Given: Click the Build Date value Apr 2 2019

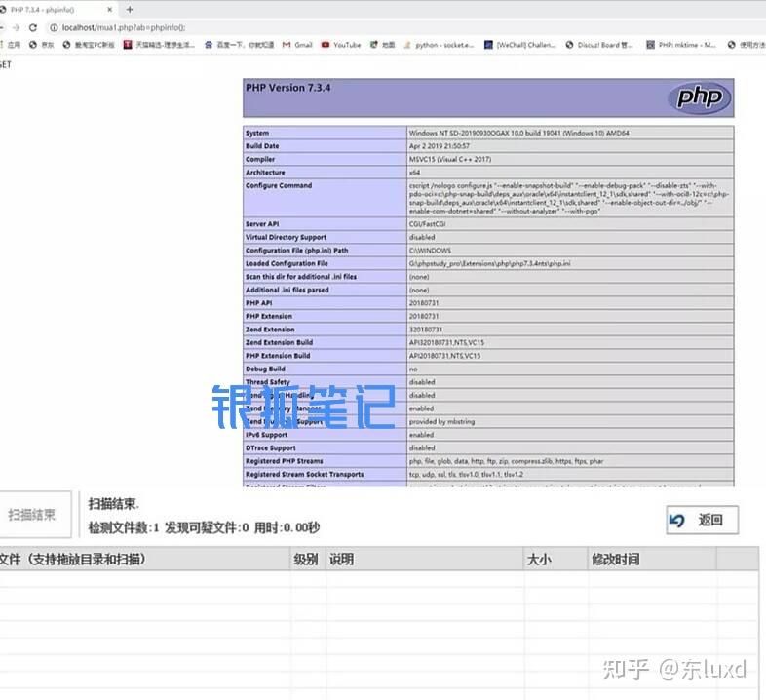Looking at the screenshot, I should tap(440, 146).
